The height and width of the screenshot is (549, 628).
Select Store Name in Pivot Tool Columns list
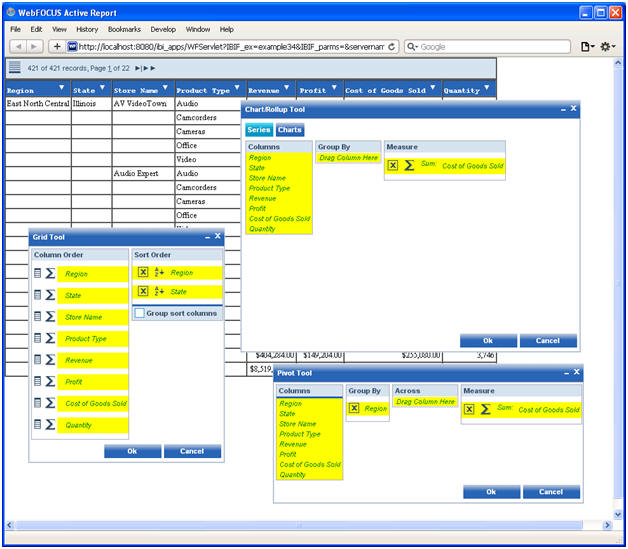(298, 424)
